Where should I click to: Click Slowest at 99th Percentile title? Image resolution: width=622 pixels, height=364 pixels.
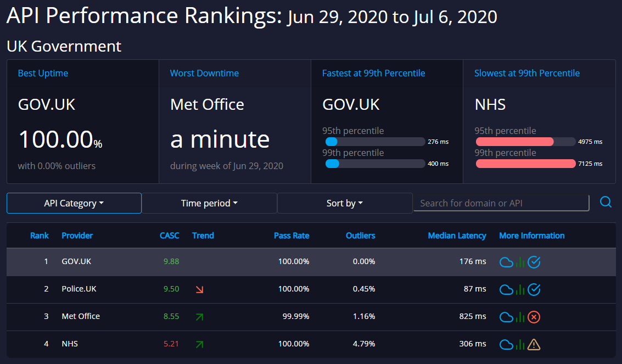(527, 73)
